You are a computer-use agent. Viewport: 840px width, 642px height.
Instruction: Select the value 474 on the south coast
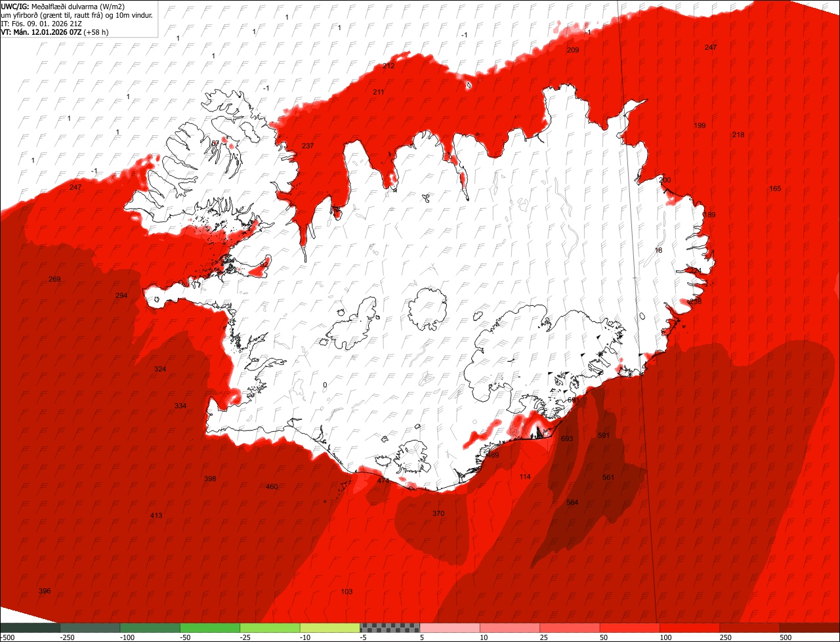(383, 481)
